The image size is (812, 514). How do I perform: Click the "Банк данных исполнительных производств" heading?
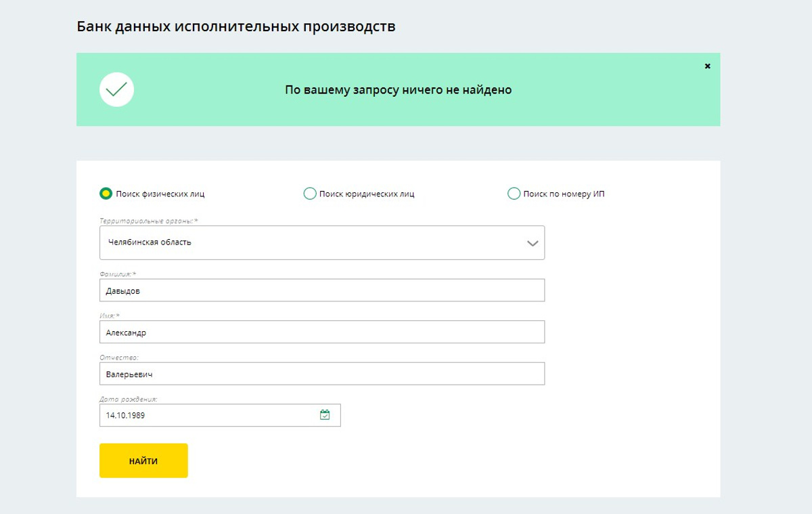coord(236,27)
